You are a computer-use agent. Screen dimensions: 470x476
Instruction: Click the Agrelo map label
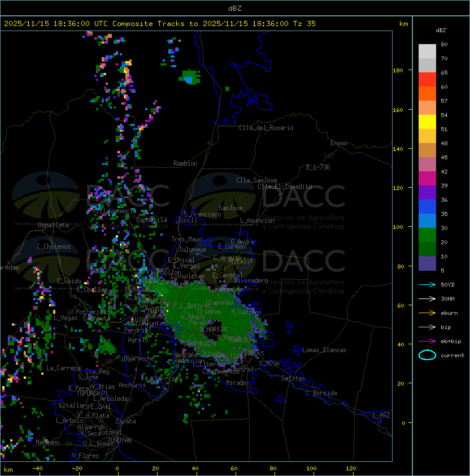138,340
